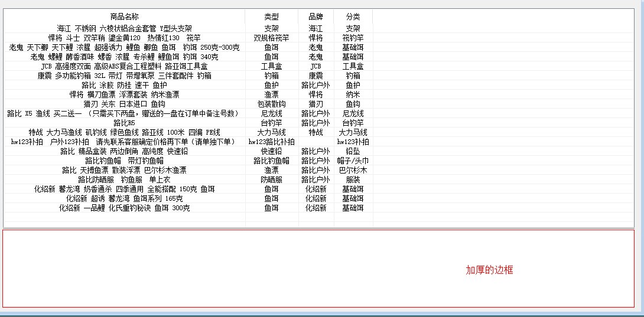This screenshot has height=317, width=644.
Task: Click the 服装 category cell
Action: coord(353,179)
